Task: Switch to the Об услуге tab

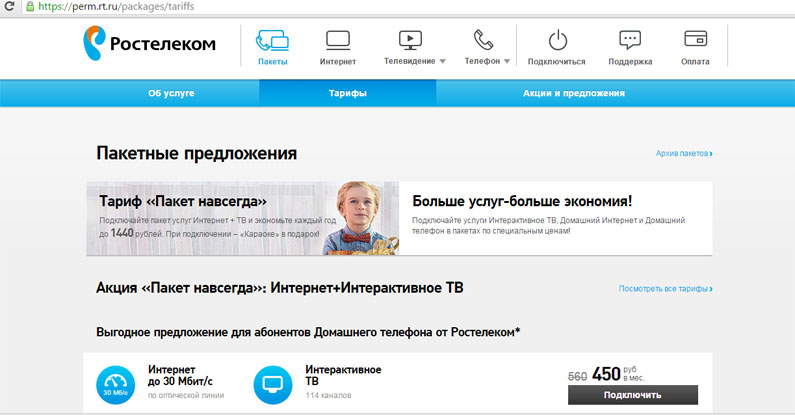Action: click(x=171, y=93)
